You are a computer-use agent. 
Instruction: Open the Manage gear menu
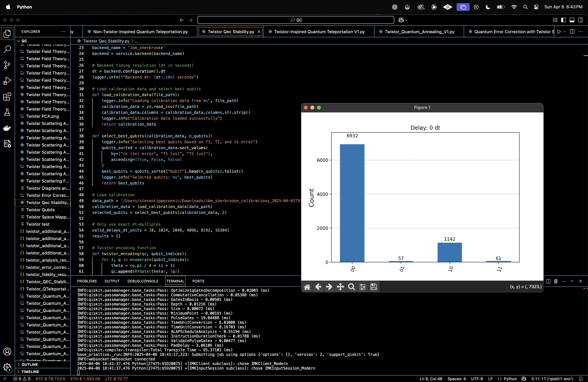click(x=7, y=367)
